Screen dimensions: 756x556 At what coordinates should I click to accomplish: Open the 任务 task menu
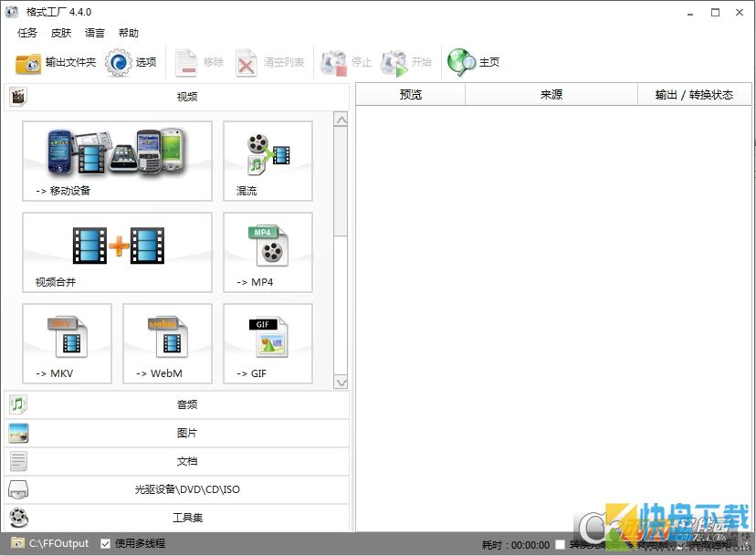coord(27,33)
